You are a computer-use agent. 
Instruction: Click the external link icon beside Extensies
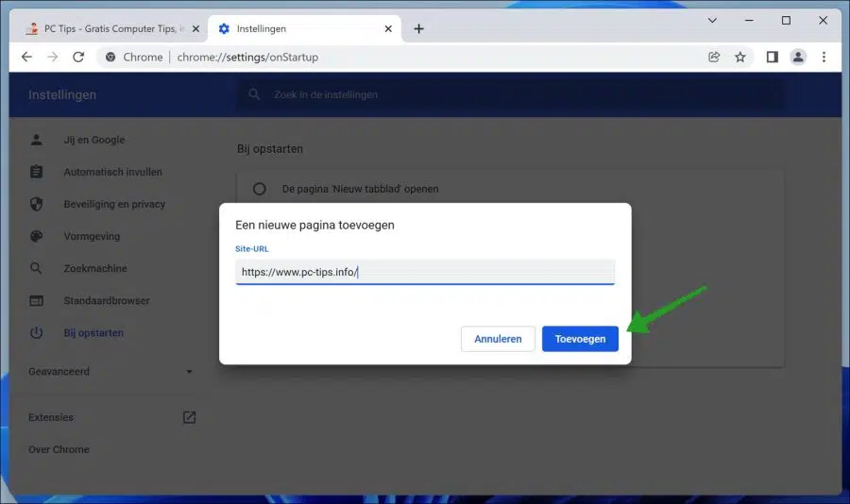pyautogui.click(x=189, y=417)
